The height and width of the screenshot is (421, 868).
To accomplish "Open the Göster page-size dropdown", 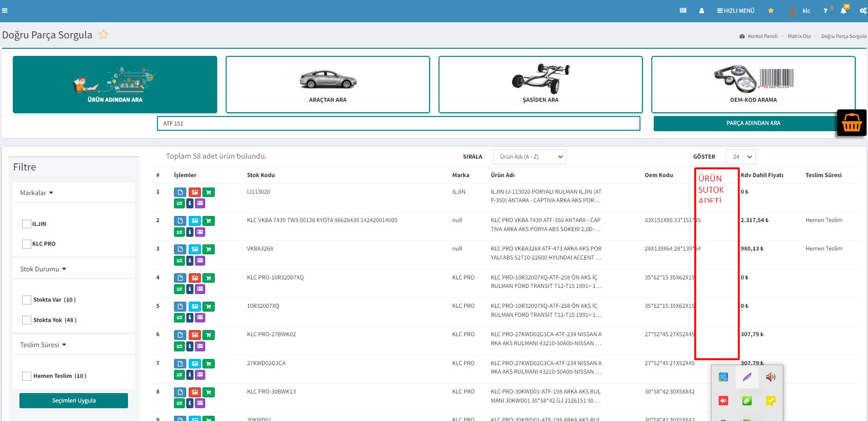I will pos(740,157).
